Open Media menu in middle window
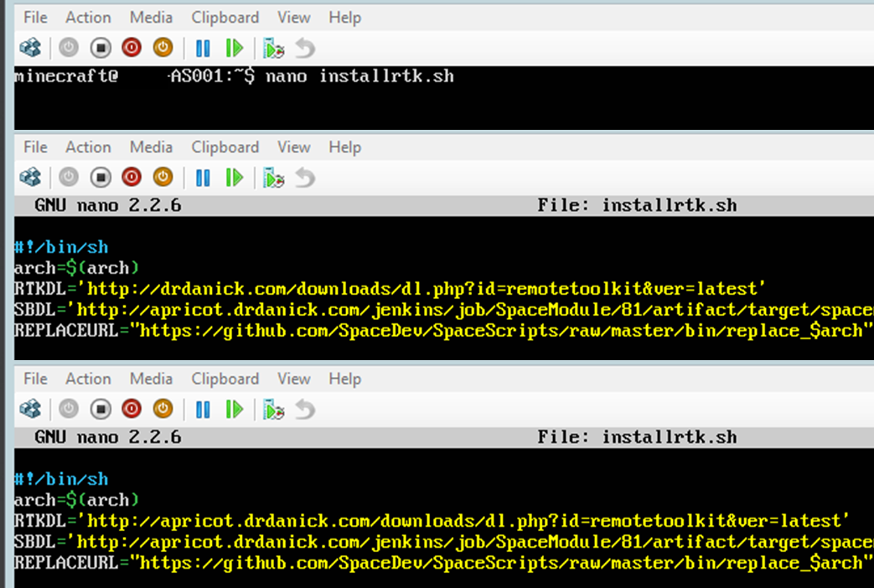The height and width of the screenshot is (588, 874). 151,147
